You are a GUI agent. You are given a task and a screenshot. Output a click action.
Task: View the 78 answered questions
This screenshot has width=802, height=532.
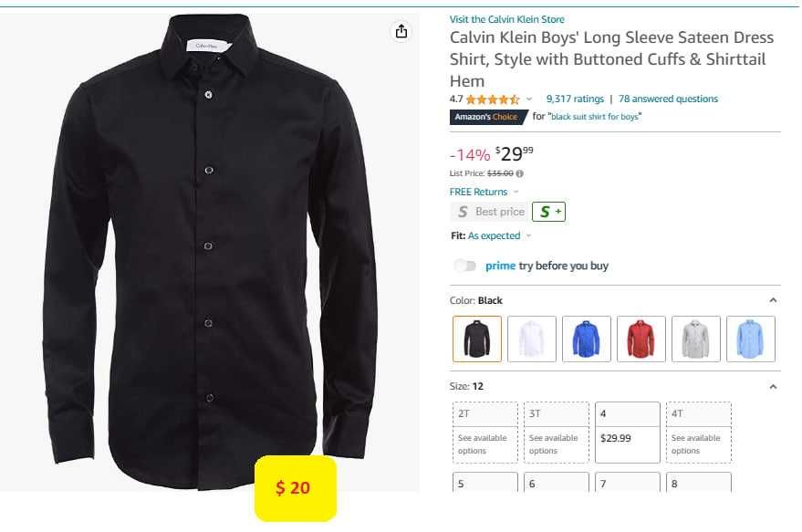(x=668, y=99)
